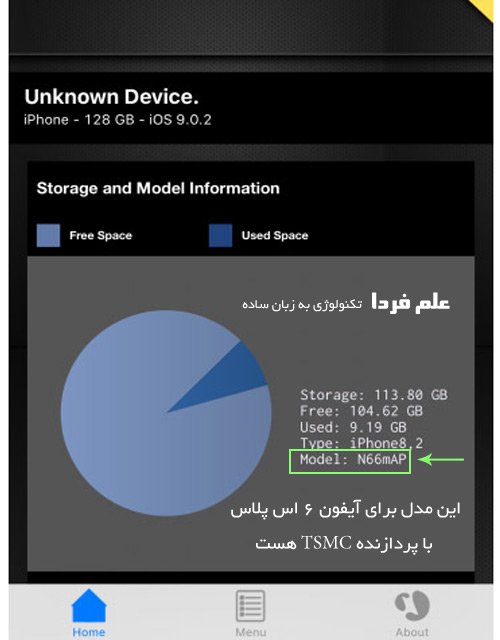Click the Storage and Model Information heading
The image size is (500, 640).
(x=158, y=189)
